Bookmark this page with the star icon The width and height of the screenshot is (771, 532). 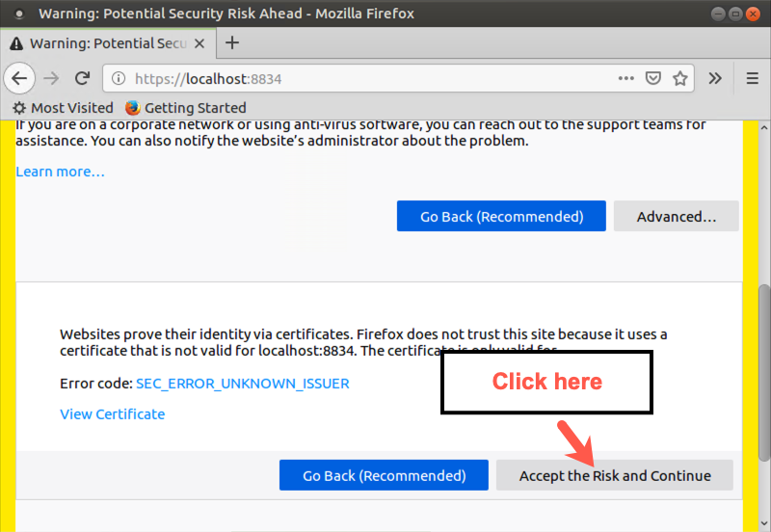pos(679,78)
